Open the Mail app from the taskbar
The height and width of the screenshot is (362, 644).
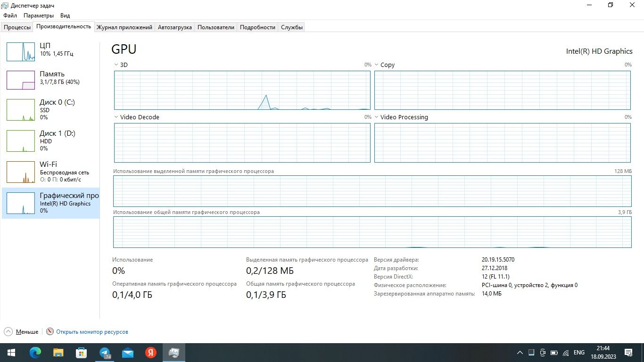click(128, 353)
